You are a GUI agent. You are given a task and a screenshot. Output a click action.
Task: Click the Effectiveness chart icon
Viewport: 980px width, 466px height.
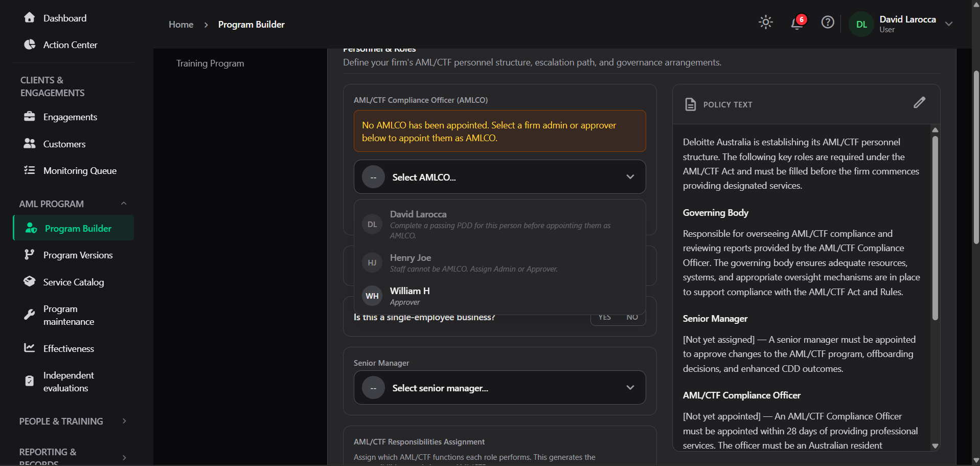30,348
